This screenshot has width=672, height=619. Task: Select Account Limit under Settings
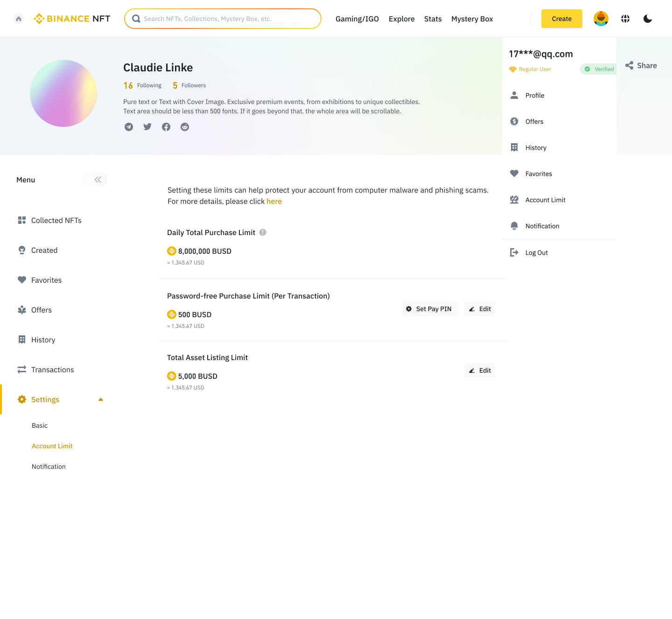point(52,446)
